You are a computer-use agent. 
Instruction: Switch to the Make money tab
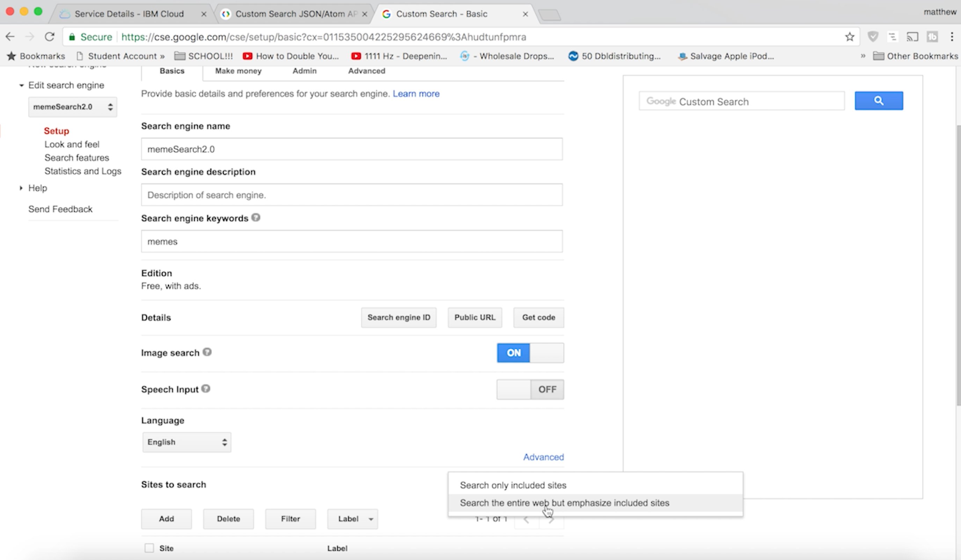[x=238, y=71]
